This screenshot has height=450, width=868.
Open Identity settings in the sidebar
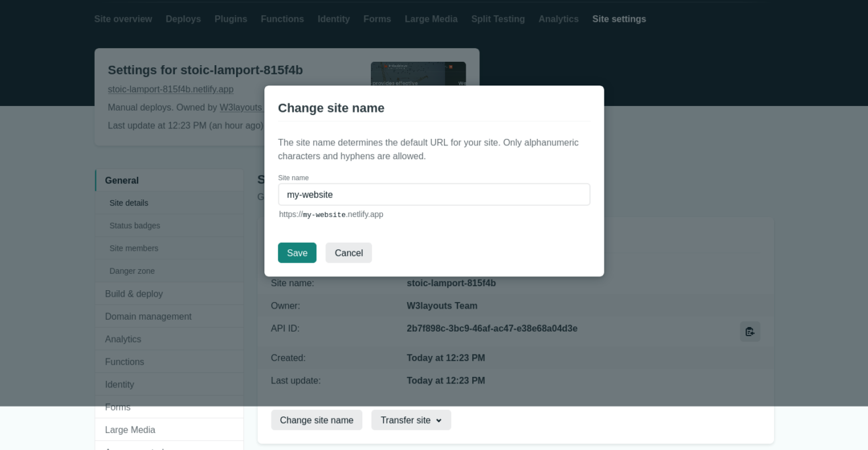pos(120,384)
